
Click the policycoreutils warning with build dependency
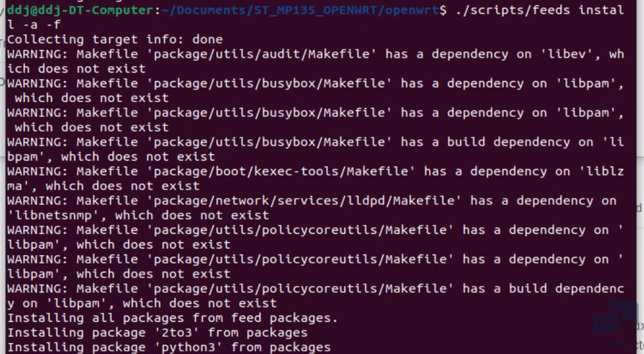tap(315, 296)
